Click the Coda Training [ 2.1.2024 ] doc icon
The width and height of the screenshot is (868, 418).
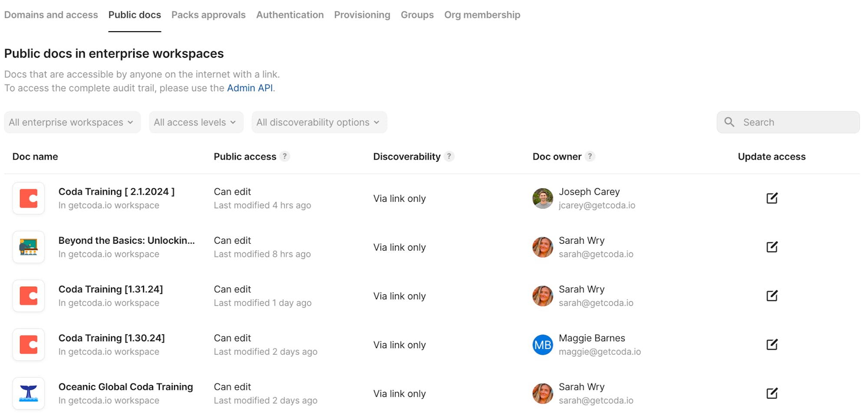point(29,198)
